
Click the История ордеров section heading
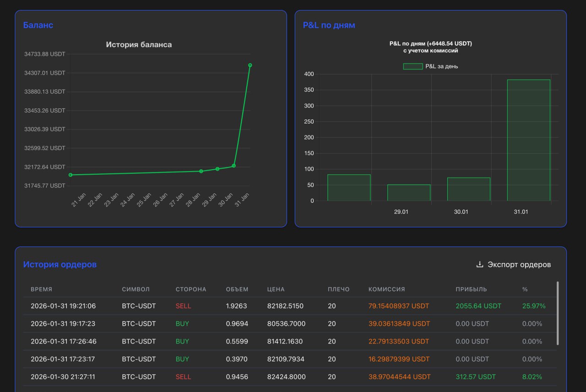[60, 264]
